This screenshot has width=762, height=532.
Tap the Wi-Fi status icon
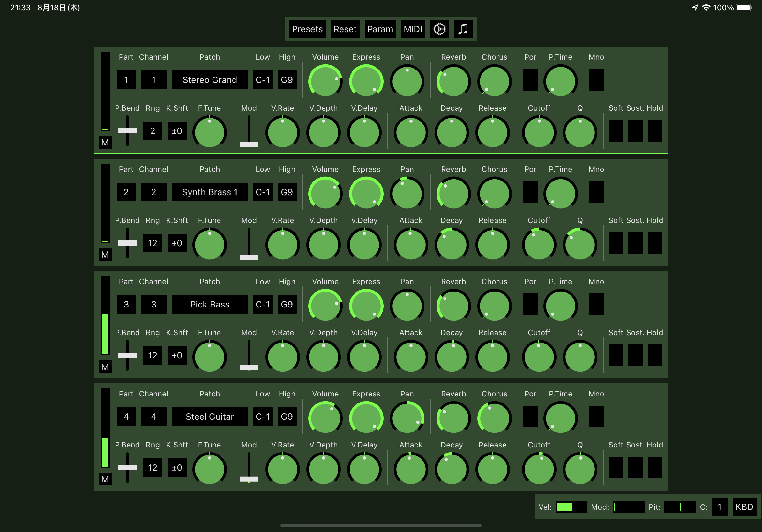[706, 7]
